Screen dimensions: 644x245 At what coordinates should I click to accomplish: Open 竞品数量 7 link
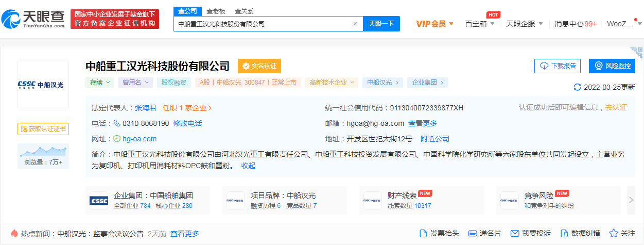301,205
